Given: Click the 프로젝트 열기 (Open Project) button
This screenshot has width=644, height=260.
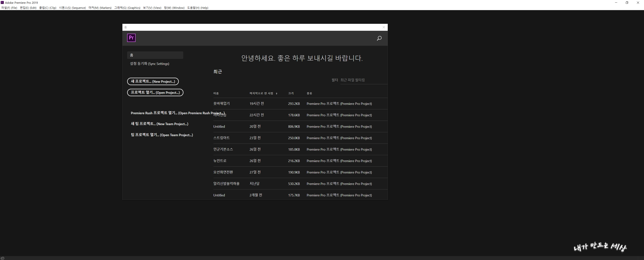Looking at the screenshot, I should point(155,92).
